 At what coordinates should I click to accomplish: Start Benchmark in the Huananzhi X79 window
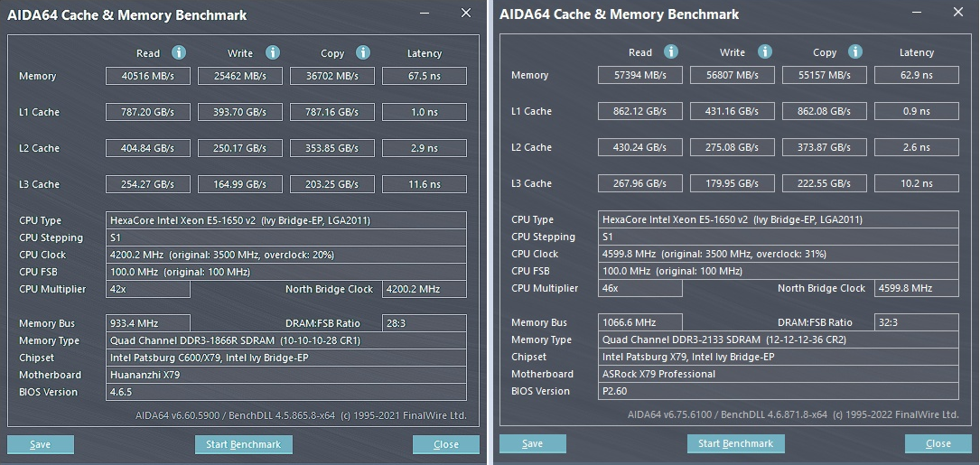coord(244,444)
